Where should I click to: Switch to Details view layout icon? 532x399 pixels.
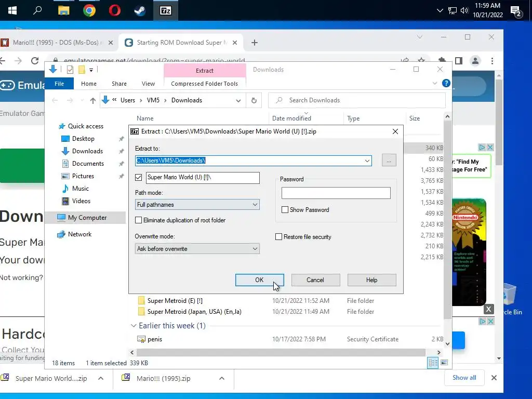pos(433,363)
